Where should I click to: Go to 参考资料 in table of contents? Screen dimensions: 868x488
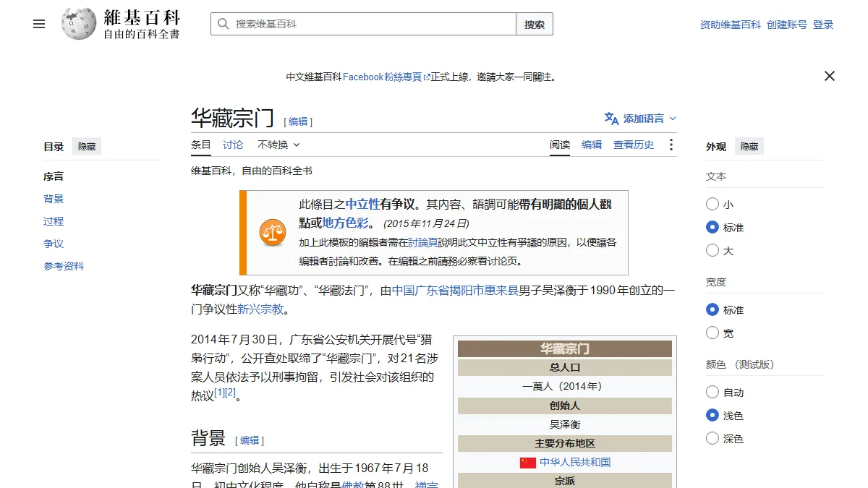pyautogui.click(x=64, y=266)
